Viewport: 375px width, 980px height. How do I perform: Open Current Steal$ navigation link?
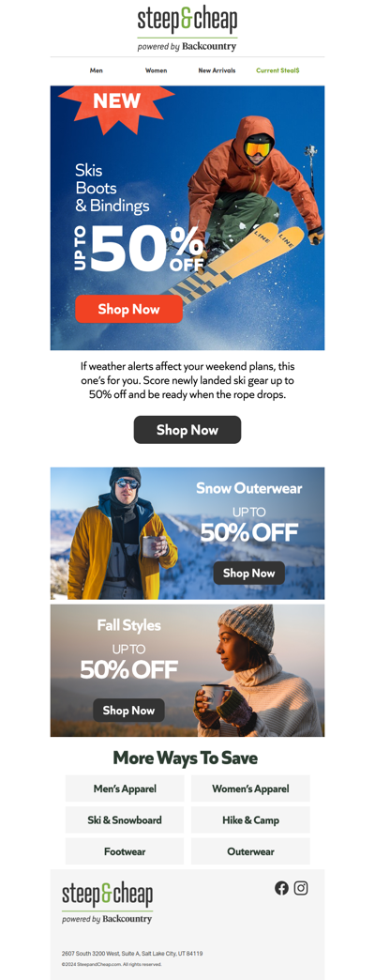277,70
